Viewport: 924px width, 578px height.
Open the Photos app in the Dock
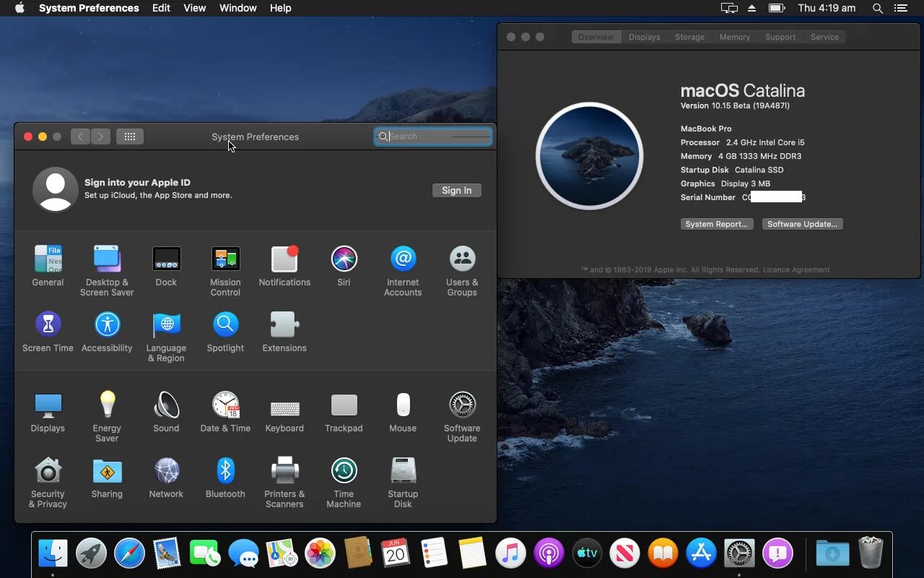[320, 554]
